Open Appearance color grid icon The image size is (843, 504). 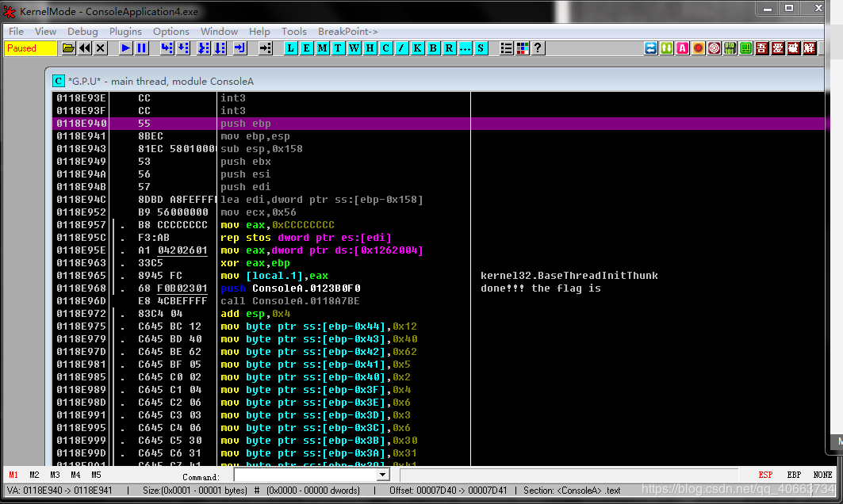point(522,48)
